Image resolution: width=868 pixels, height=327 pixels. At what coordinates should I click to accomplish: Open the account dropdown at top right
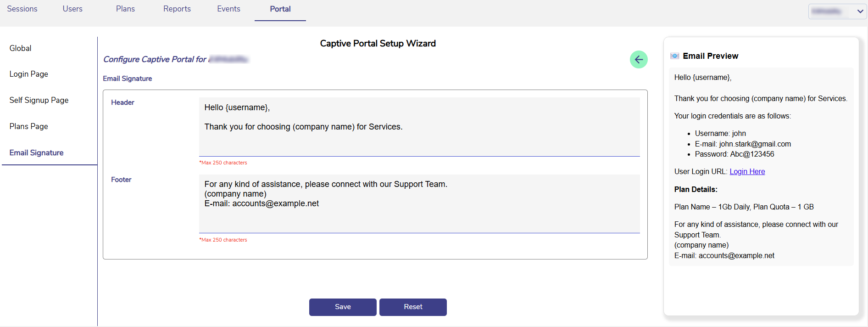(x=837, y=11)
